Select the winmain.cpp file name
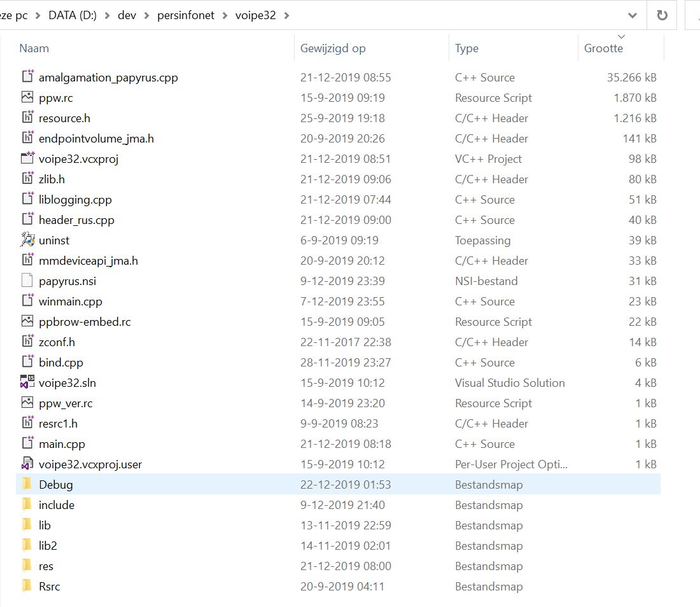700x607 pixels. [70, 302]
